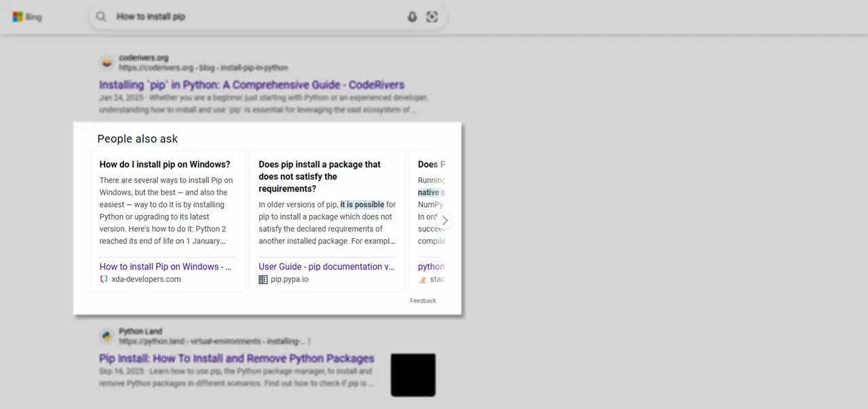Screen dimensions: 868x409
Task: Open "User Guide - pip documentation" link
Action: [326, 267]
